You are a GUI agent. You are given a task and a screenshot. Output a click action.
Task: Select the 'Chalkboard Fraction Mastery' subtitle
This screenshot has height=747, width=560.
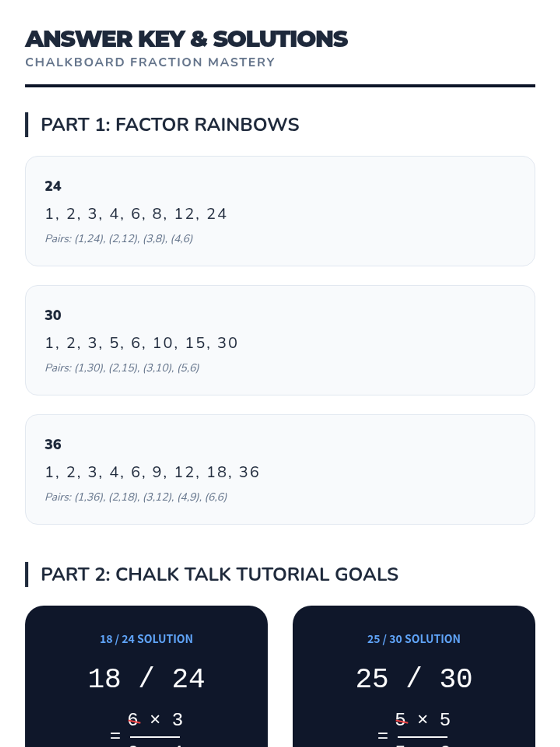point(150,62)
